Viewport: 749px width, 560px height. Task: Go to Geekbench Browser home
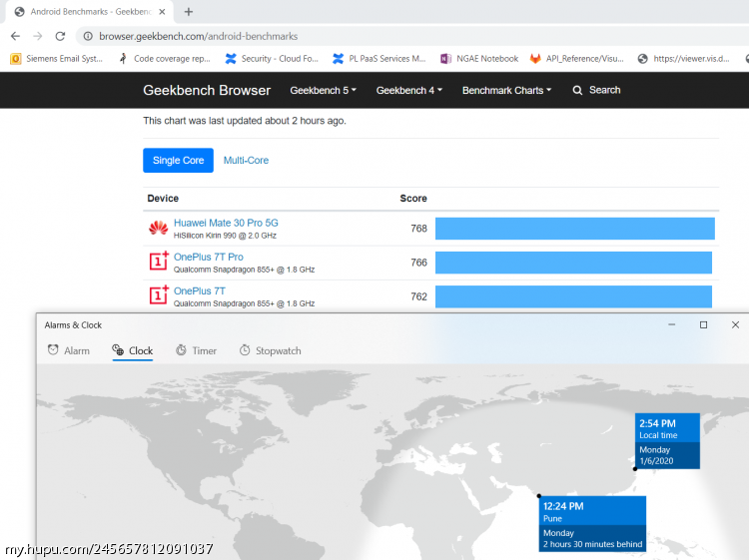point(207,90)
